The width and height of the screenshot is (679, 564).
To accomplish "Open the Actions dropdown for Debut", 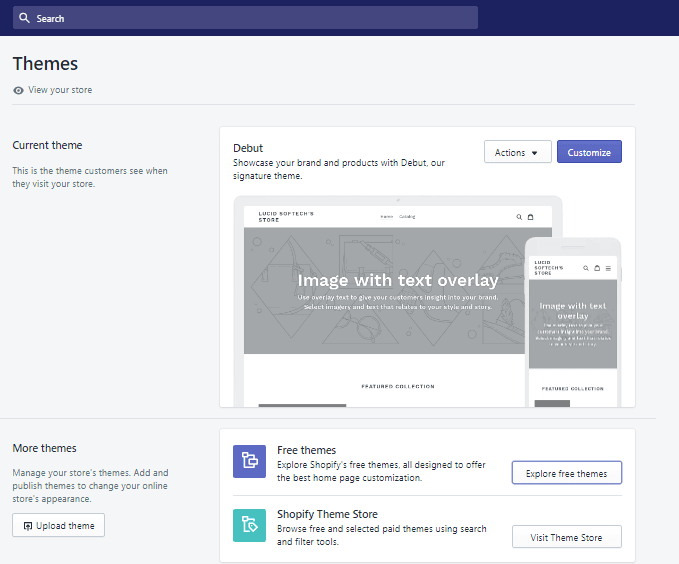I will tap(517, 152).
